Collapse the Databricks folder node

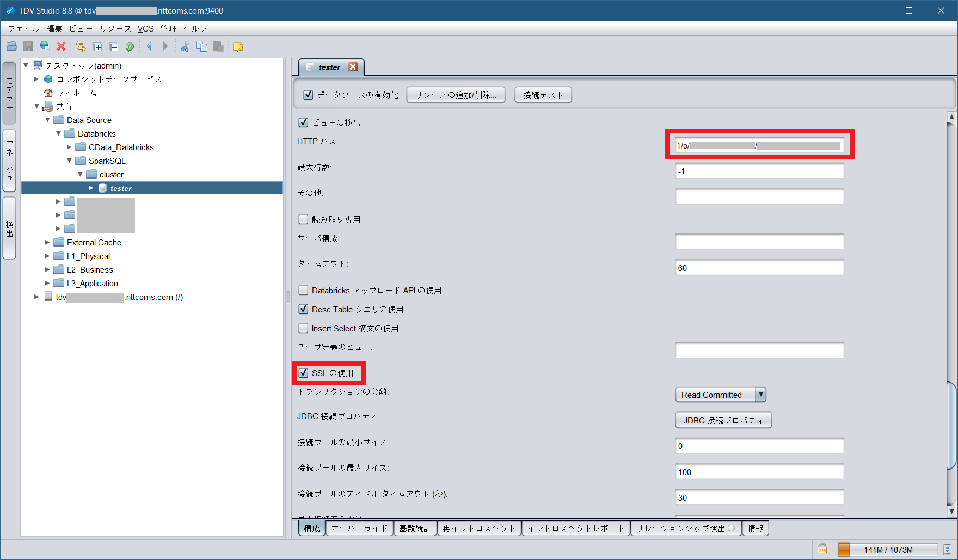click(x=58, y=133)
